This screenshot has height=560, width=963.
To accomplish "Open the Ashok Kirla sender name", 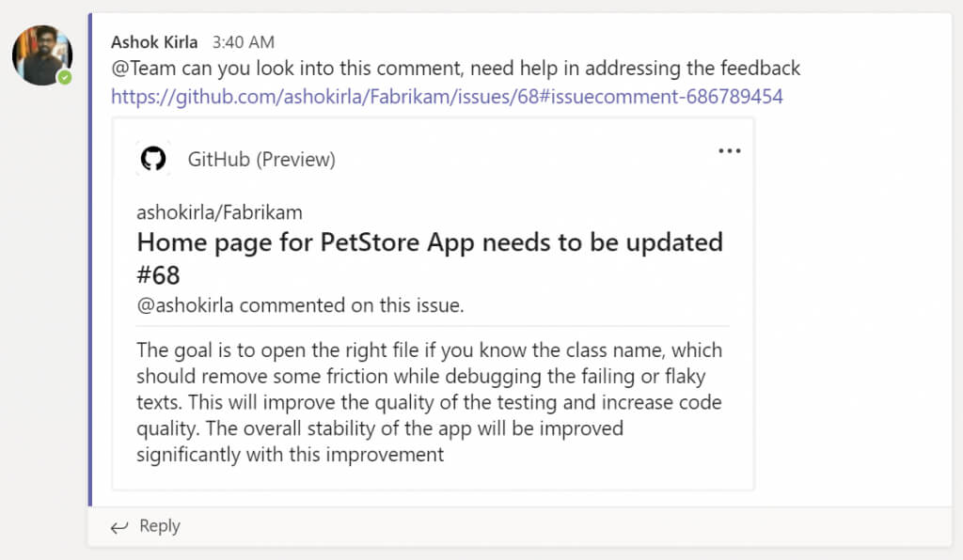I will tap(154, 42).
